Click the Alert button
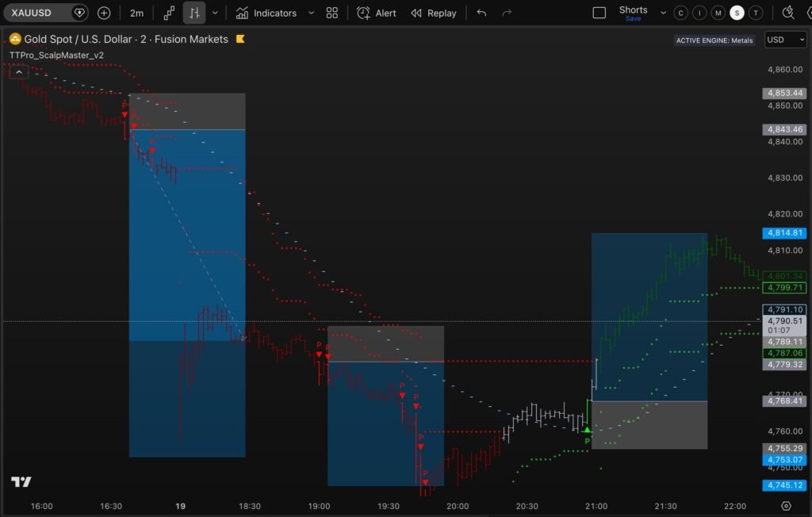This screenshot has height=517, width=812. pyautogui.click(x=377, y=13)
